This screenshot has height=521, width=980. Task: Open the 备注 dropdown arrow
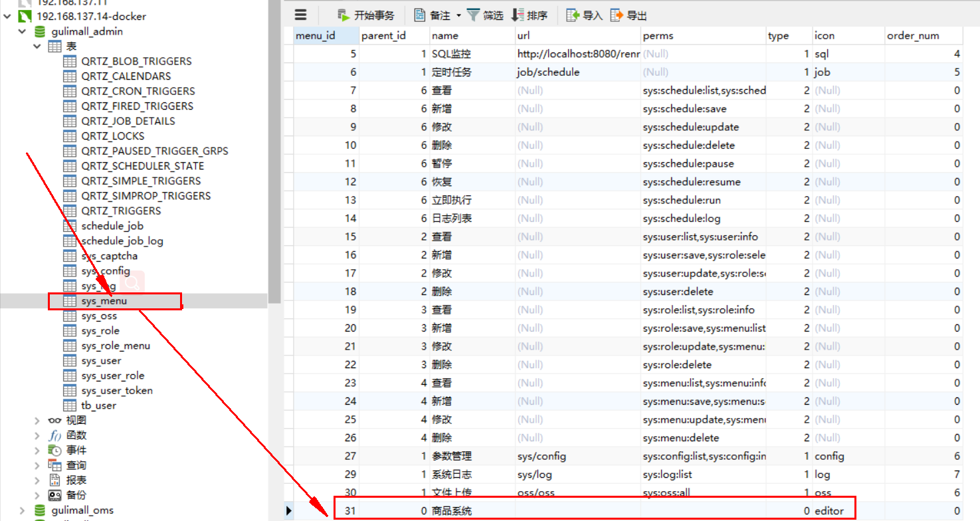click(458, 15)
